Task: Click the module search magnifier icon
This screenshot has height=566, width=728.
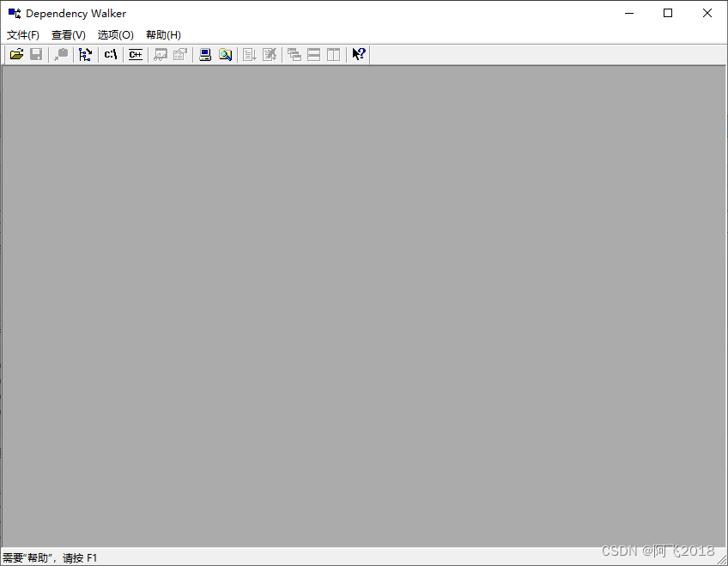Action: (225, 54)
